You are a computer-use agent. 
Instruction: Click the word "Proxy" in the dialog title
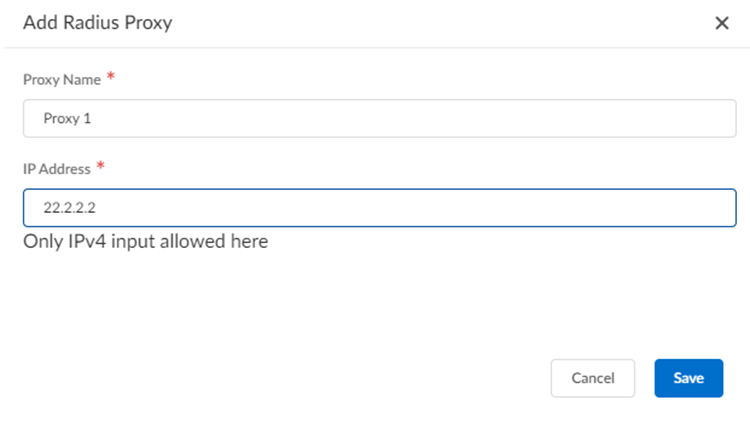pyautogui.click(x=148, y=23)
